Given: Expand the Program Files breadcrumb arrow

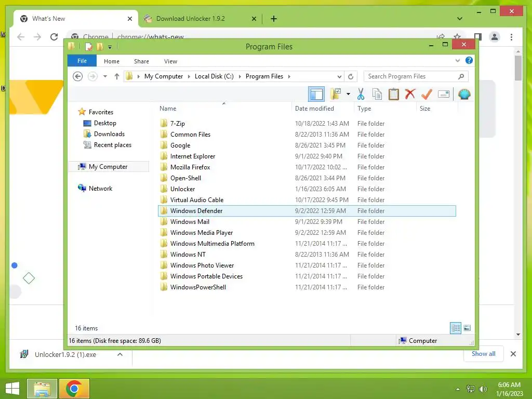Looking at the screenshot, I should point(289,77).
